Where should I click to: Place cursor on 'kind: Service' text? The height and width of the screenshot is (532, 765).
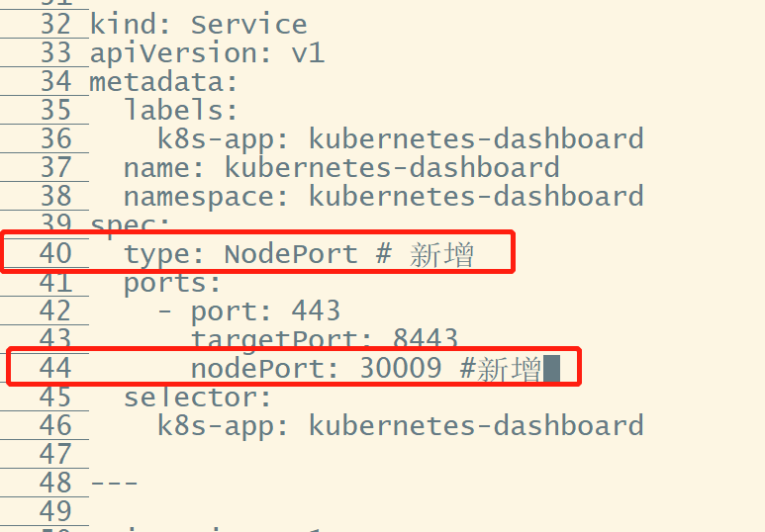point(199,25)
